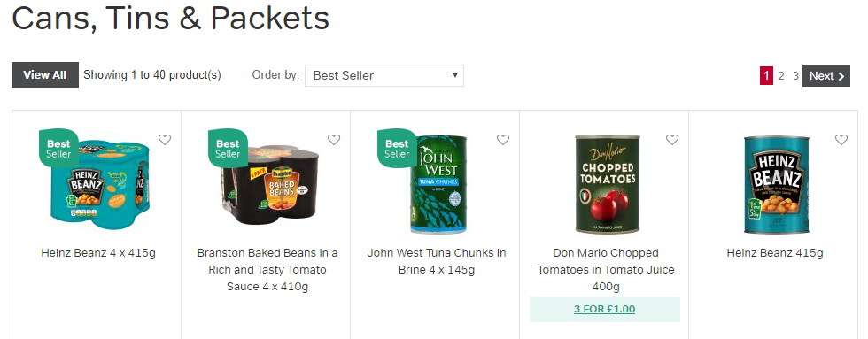This screenshot has width=868, height=339.
Task: Open the Order by Best Seller dropdown
Action: (x=384, y=76)
